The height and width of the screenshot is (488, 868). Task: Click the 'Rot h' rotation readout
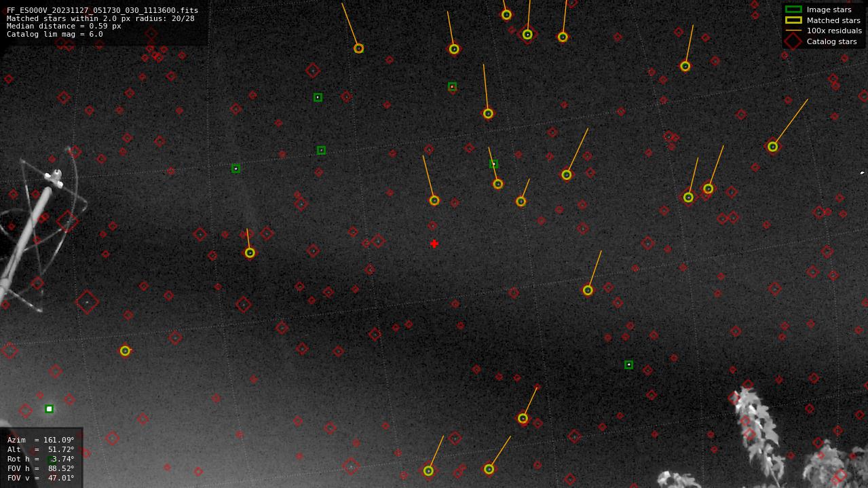[41, 459]
